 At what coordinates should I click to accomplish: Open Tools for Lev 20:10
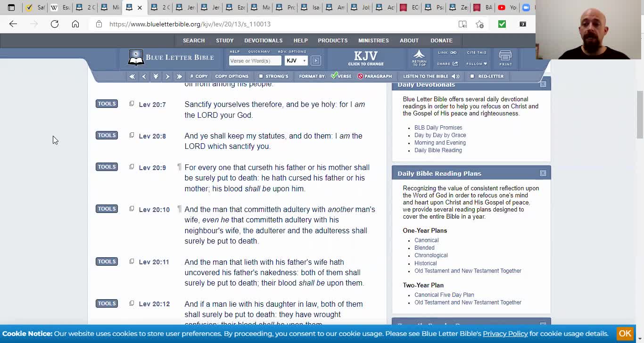pos(107,209)
